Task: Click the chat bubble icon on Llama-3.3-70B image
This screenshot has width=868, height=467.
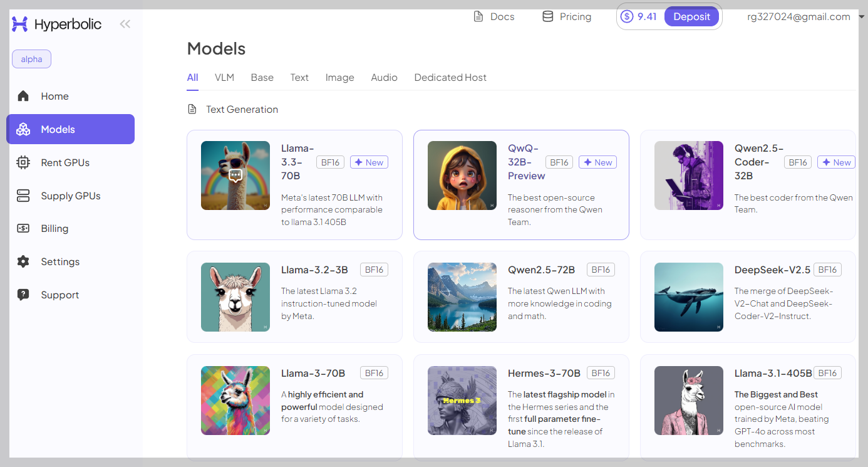Action: click(x=235, y=176)
